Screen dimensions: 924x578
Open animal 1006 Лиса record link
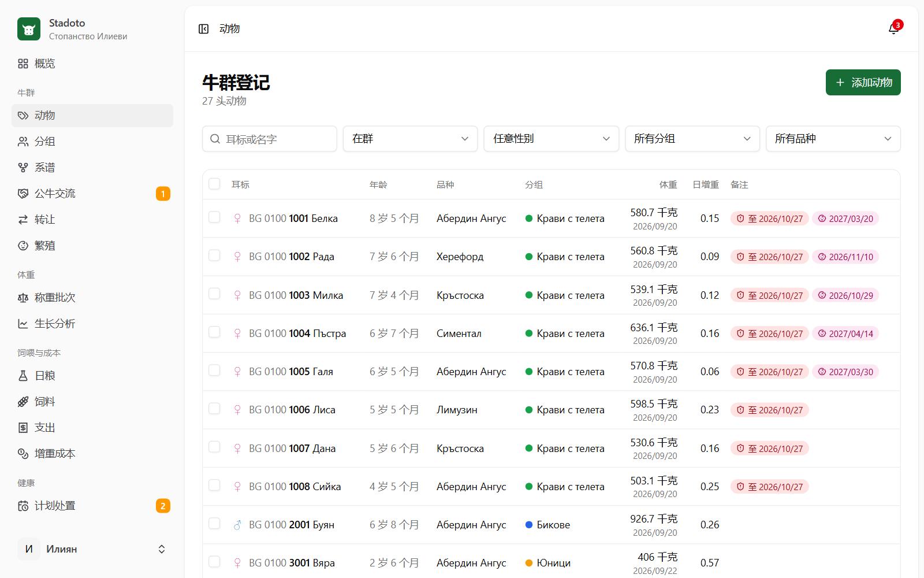coord(292,410)
